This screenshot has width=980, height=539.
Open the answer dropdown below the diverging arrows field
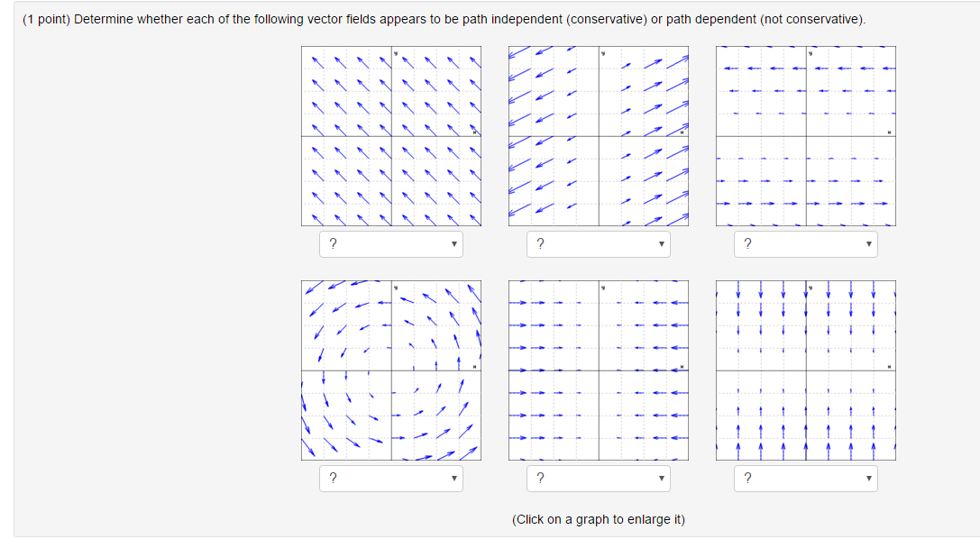tap(599, 243)
